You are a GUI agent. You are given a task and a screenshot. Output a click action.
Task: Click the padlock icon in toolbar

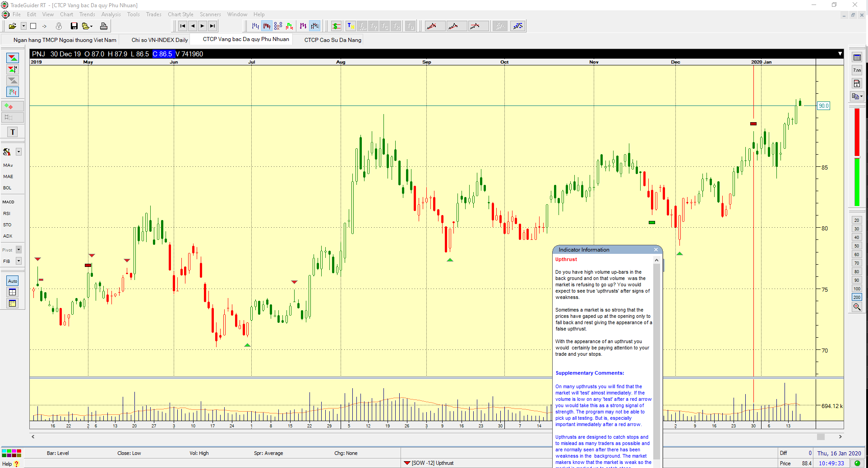pos(59,26)
